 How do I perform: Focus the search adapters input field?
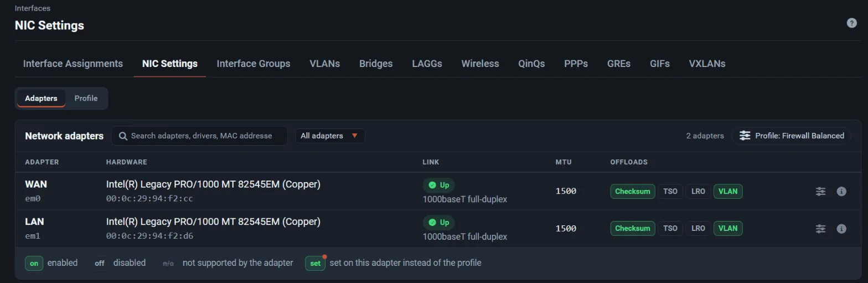(199, 136)
